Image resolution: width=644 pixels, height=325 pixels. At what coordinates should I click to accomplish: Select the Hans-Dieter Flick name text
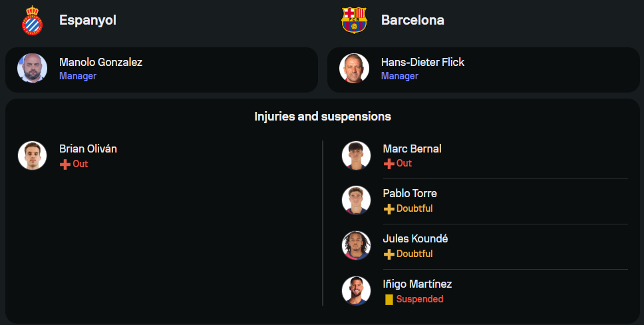[x=422, y=62]
